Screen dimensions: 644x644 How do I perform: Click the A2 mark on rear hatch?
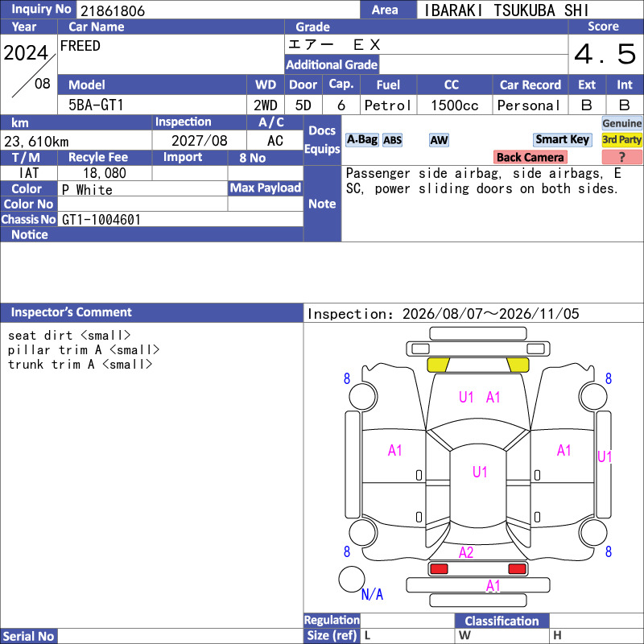[x=466, y=552]
